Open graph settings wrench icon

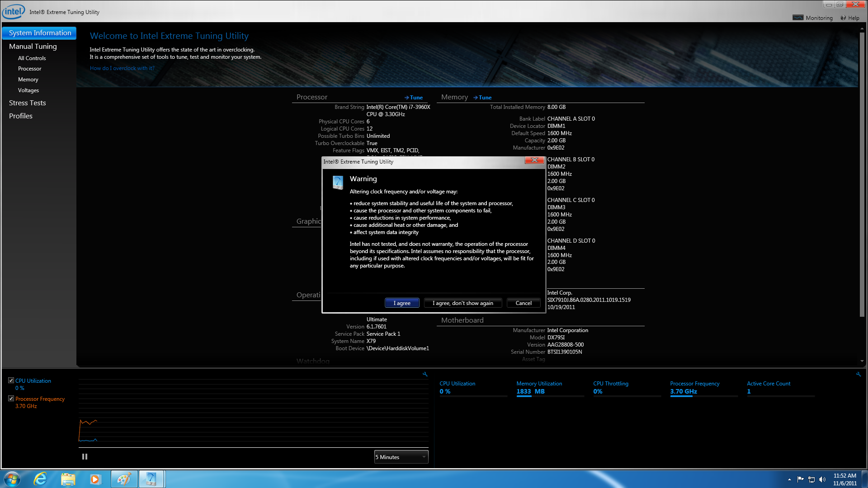(425, 374)
